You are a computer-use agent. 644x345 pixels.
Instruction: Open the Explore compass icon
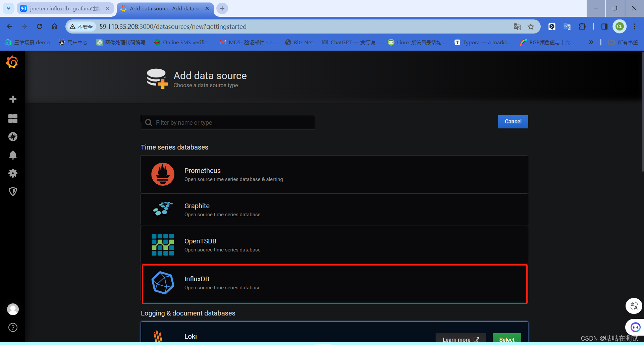[13, 137]
